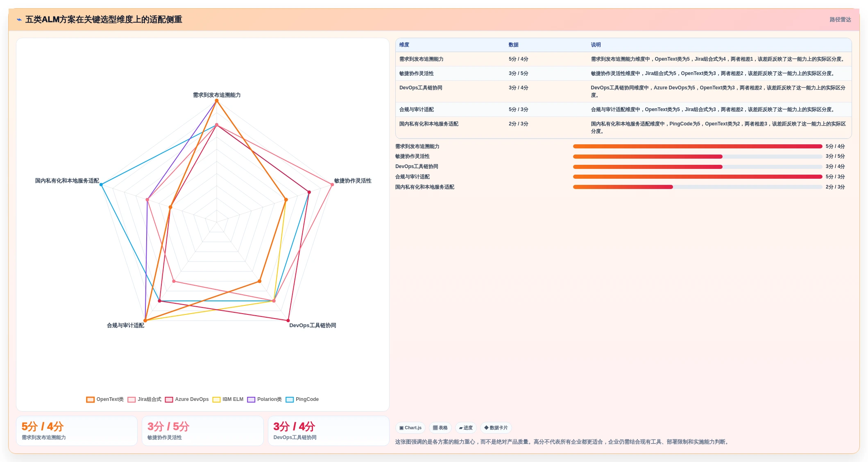Toggle the Jira组合式 legend swatch
Viewport: 868px width, 462px height.
pos(131,399)
